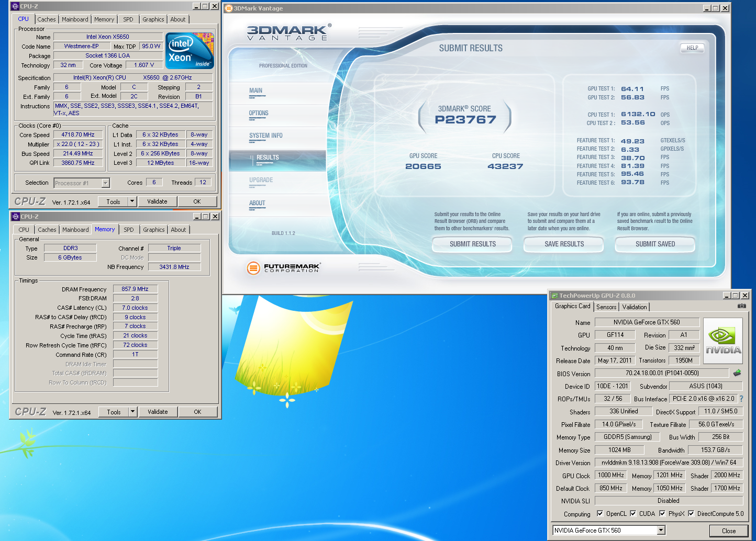Click the GPU Clock 1000 MHz value
Viewport: 756px width, 541px height.
tap(611, 475)
